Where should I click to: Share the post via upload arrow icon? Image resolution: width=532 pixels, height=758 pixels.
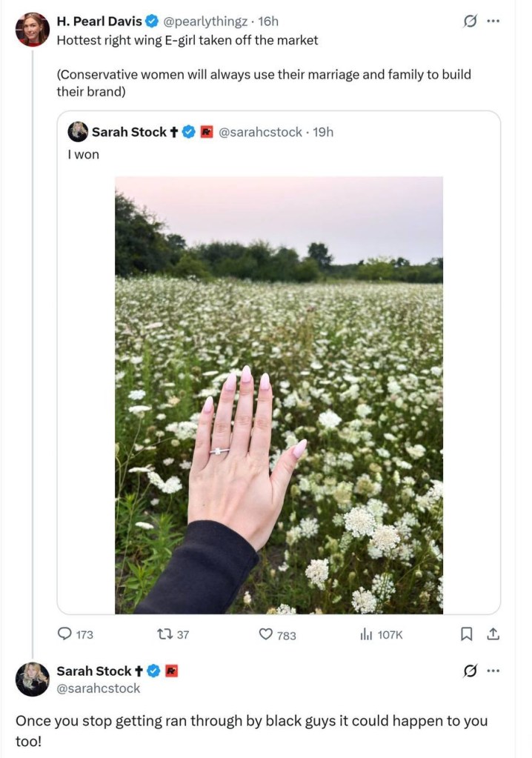pos(493,634)
